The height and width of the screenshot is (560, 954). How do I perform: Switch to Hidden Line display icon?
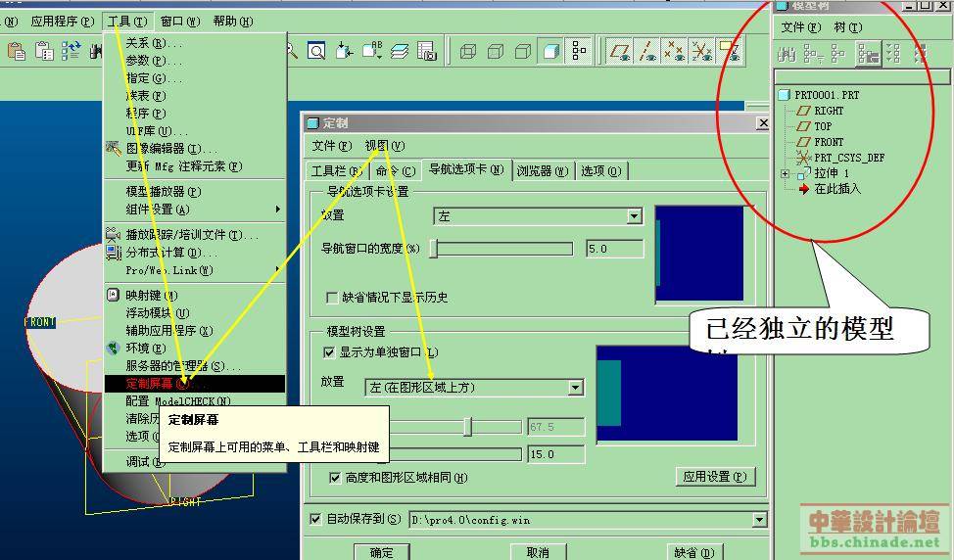(x=496, y=52)
